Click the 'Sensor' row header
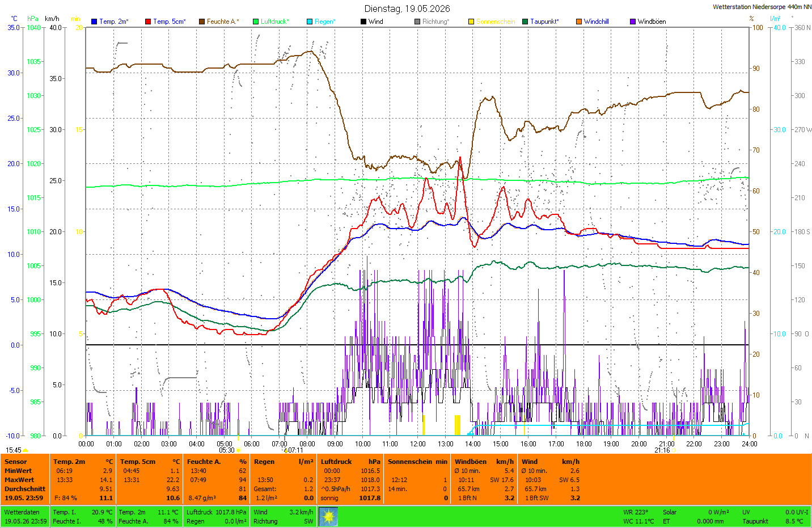 (x=16, y=462)
